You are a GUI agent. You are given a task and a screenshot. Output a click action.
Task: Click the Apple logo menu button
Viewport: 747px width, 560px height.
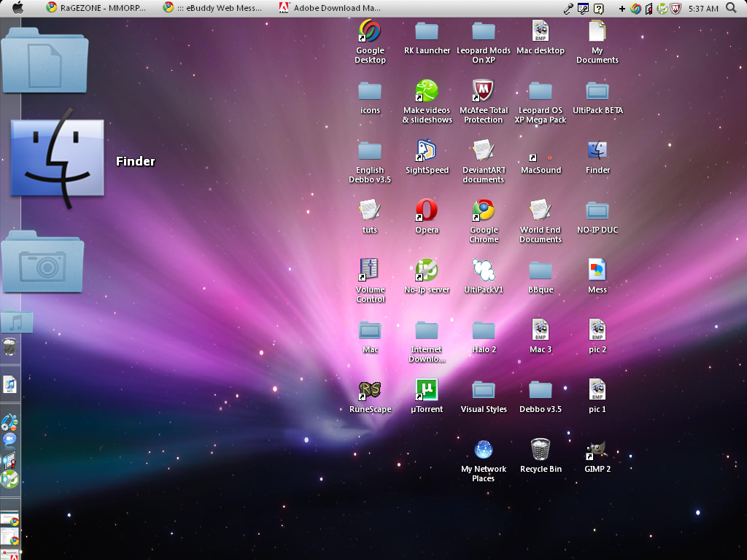[x=18, y=7]
